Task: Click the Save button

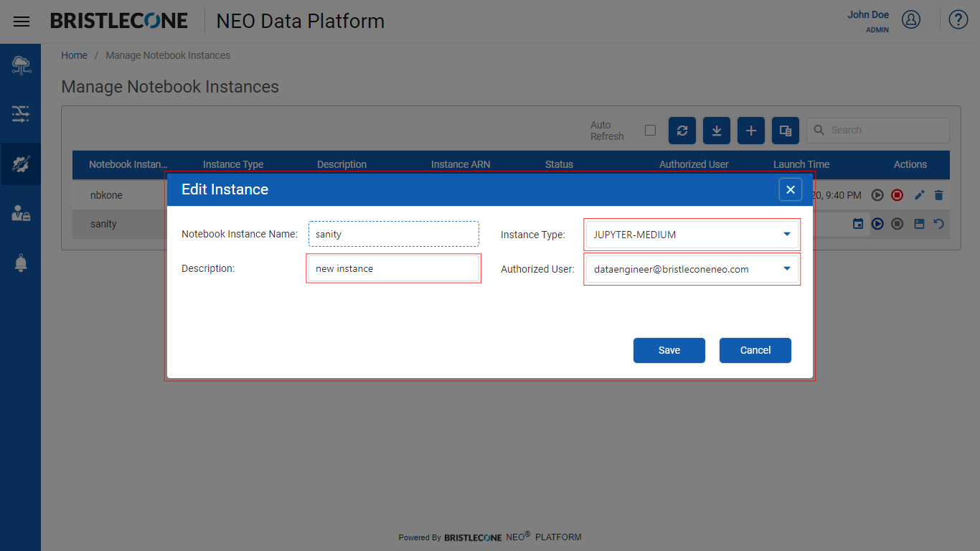Action: coord(669,350)
